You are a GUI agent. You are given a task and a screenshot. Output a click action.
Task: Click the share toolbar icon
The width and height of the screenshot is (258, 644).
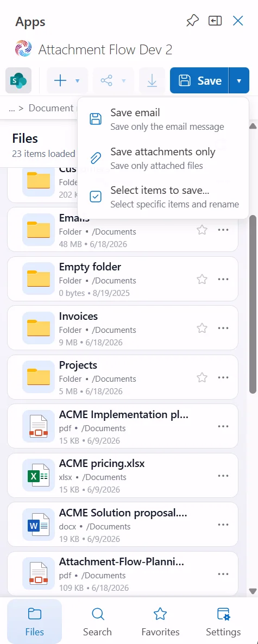(x=106, y=80)
